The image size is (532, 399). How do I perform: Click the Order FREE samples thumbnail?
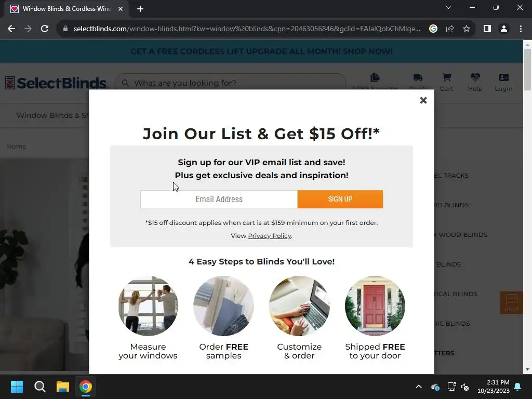[223, 305]
